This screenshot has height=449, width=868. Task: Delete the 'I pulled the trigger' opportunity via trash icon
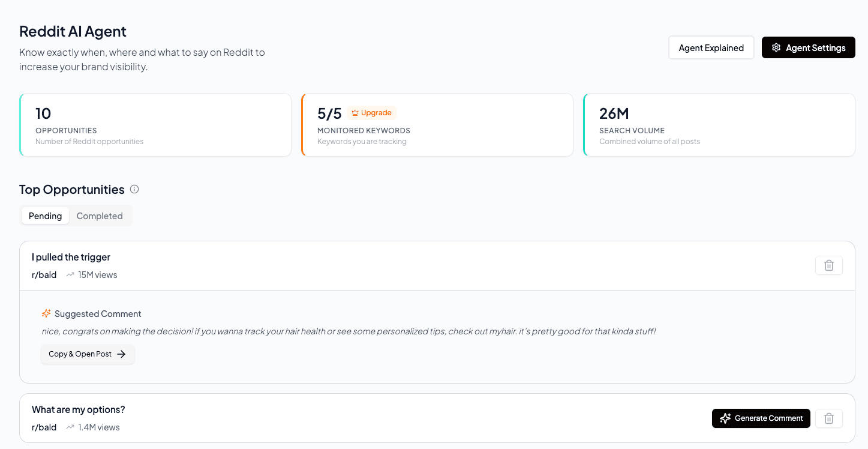tap(828, 265)
